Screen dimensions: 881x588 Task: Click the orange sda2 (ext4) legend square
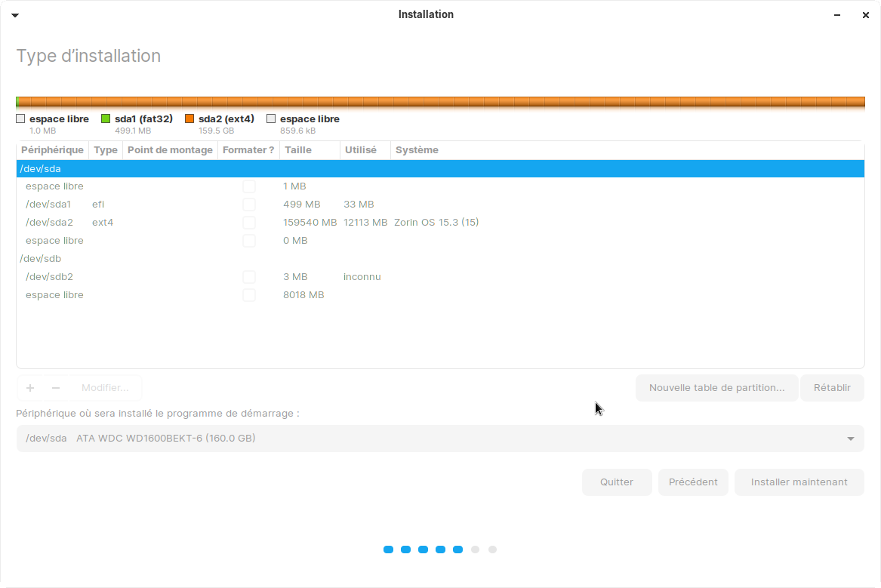point(189,119)
